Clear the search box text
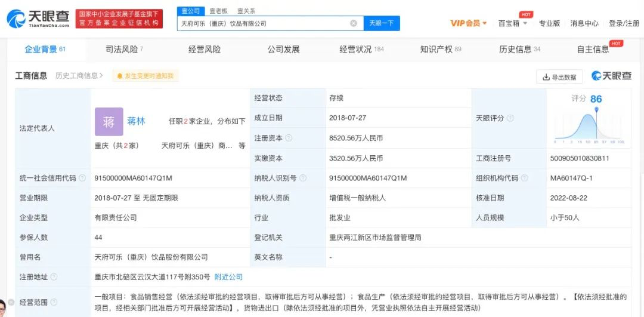644x317 pixels. tap(353, 23)
